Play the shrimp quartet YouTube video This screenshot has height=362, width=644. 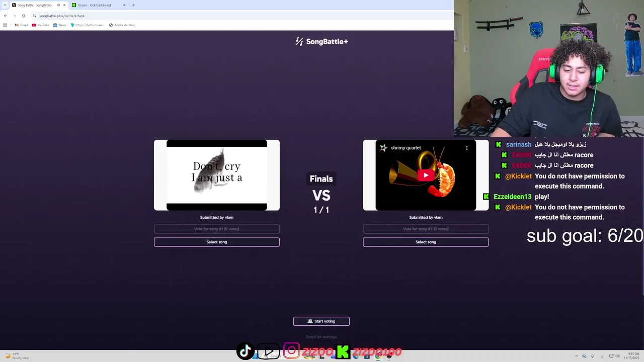(426, 175)
